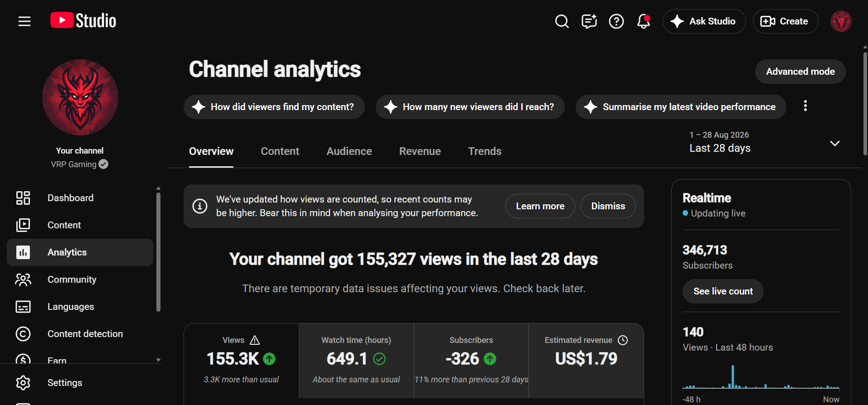868x405 pixels.
Task: Switch to the Audience tab
Action: [x=349, y=151]
